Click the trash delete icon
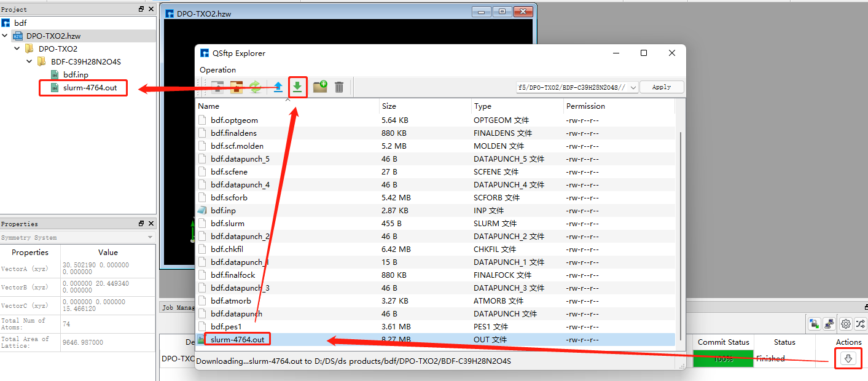Screen dimensions: 868x381 [339, 87]
